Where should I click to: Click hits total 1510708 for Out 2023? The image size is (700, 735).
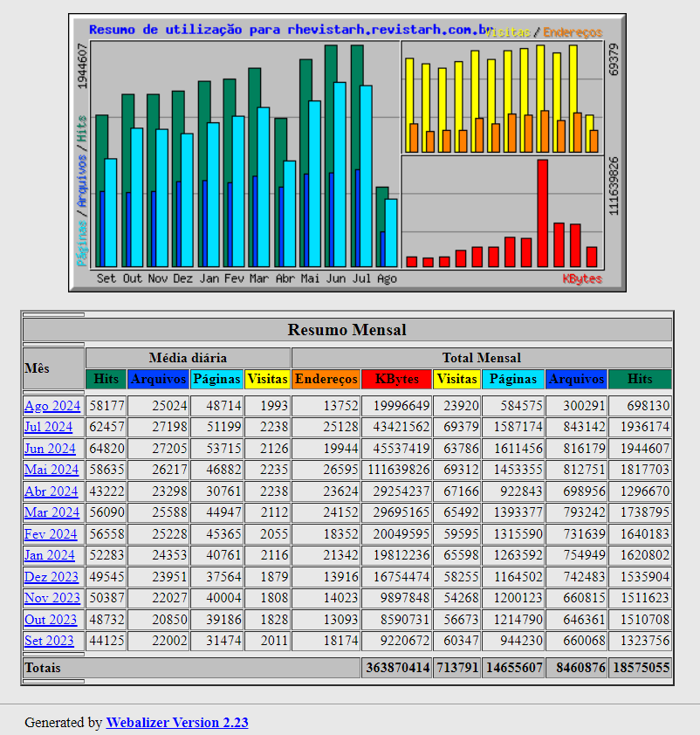pos(645,619)
